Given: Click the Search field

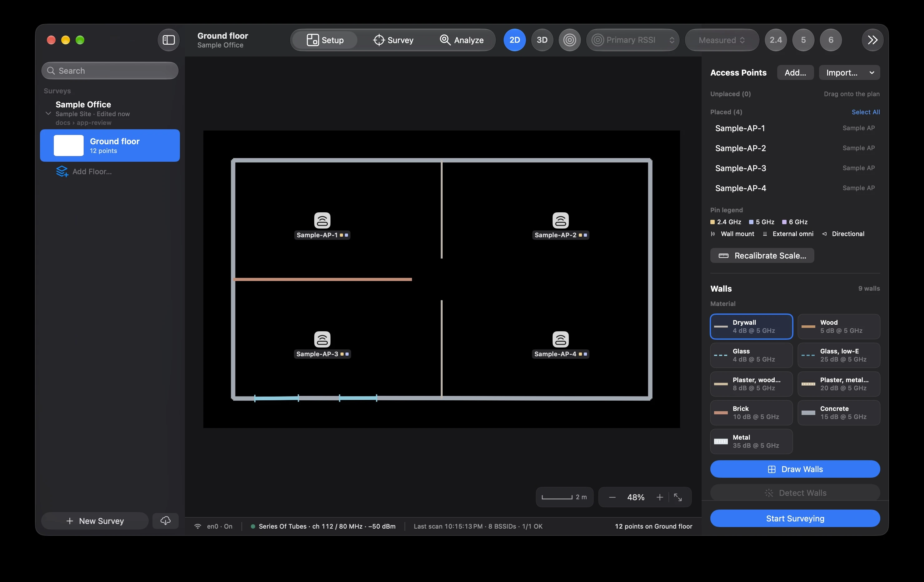Looking at the screenshot, I should [x=110, y=71].
